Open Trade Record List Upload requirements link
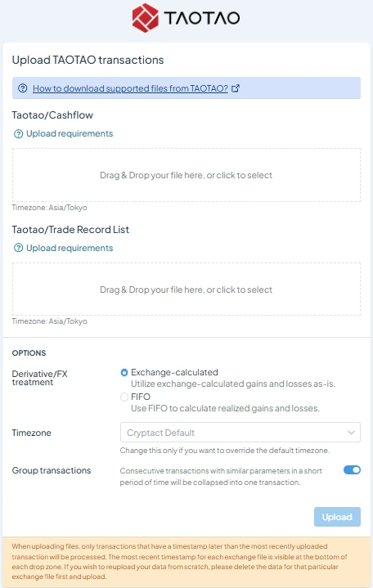 (70, 248)
